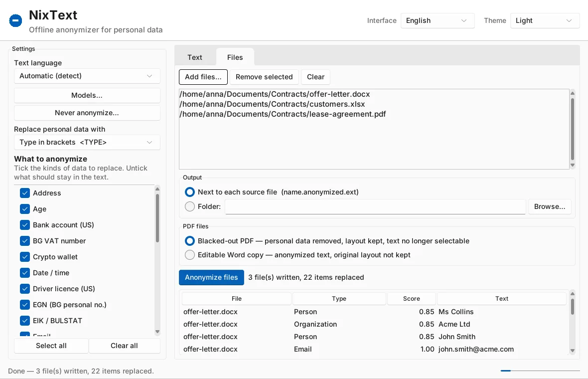Click the Models... button
The image size is (588, 379).
point(87,95)
